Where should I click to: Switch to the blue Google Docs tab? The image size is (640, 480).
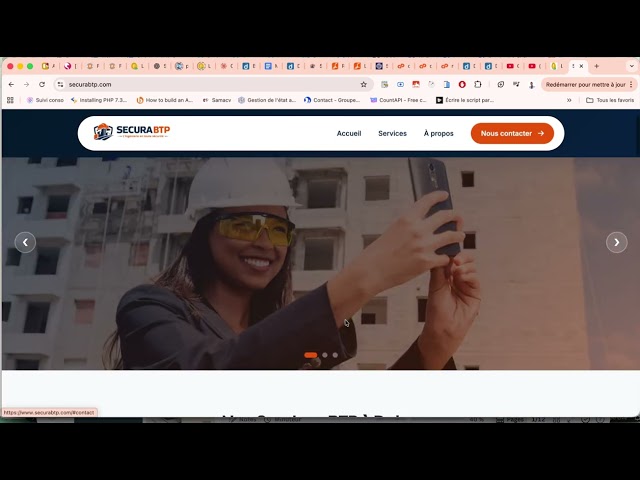coord(271,66)
